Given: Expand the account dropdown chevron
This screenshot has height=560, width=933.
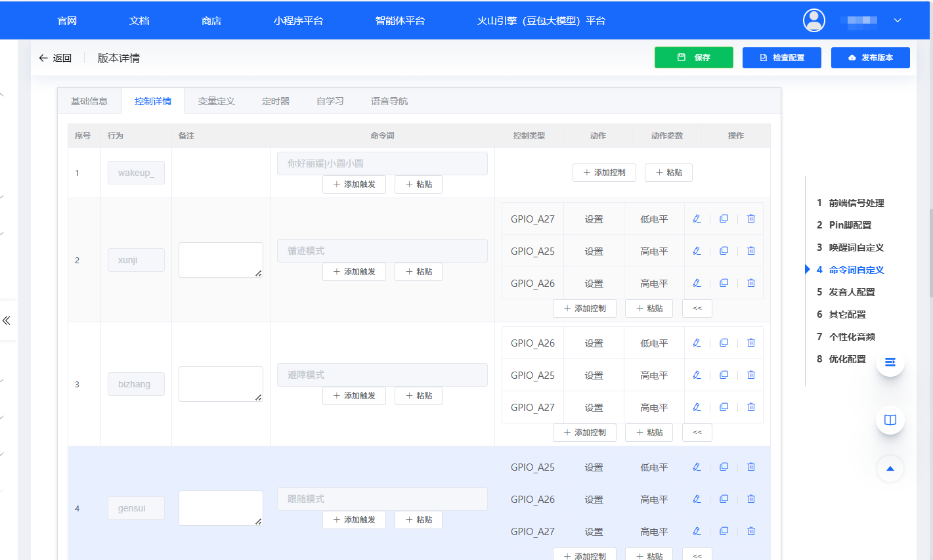Looking at the screenshot, I should point(898,20).
